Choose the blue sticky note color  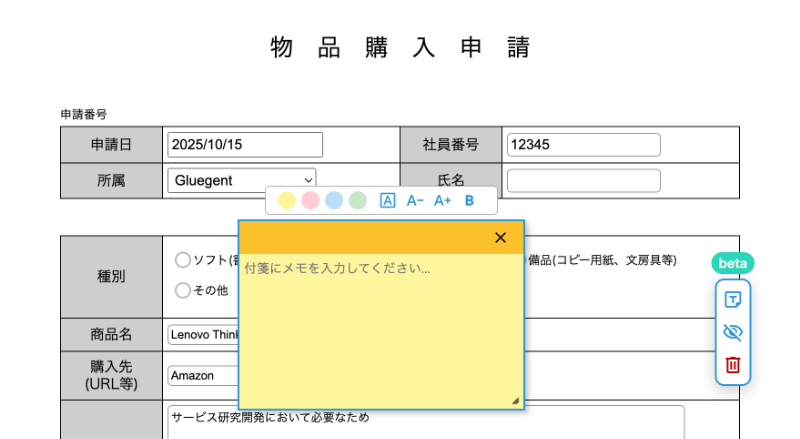click(334, 201)
